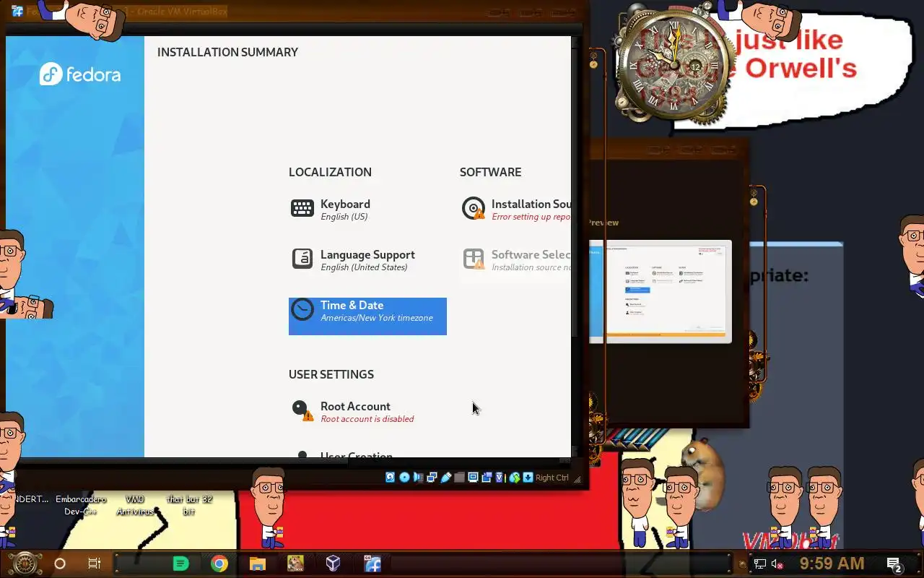Click the network adapters indicator
The height and width of the screenshot is (578, 924).
(432, 478)
